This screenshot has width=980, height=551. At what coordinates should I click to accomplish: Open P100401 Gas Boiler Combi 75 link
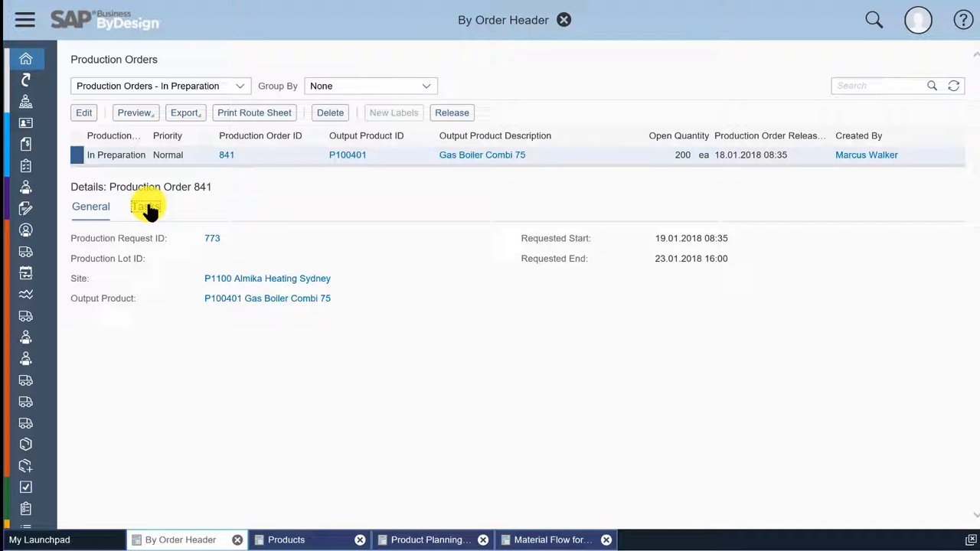(267, 298)
